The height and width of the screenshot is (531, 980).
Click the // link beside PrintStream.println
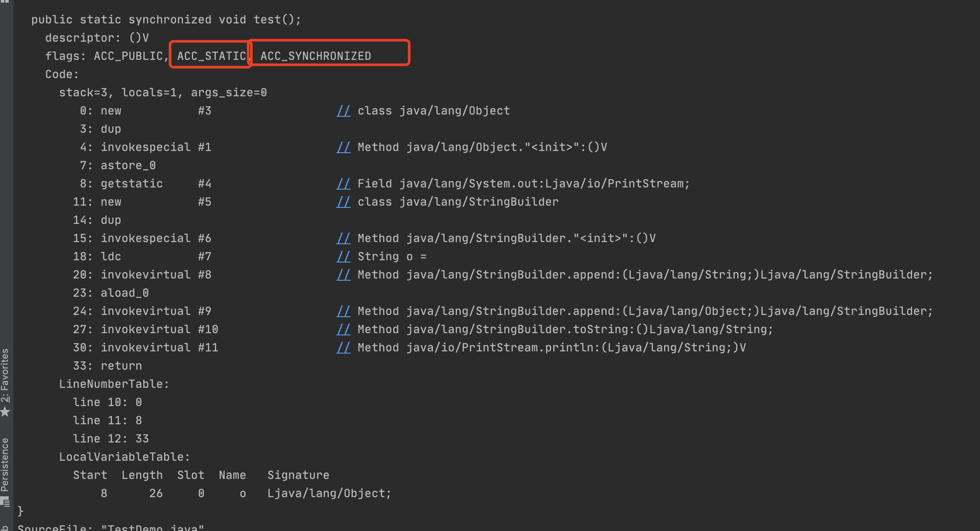coord(343,348)
